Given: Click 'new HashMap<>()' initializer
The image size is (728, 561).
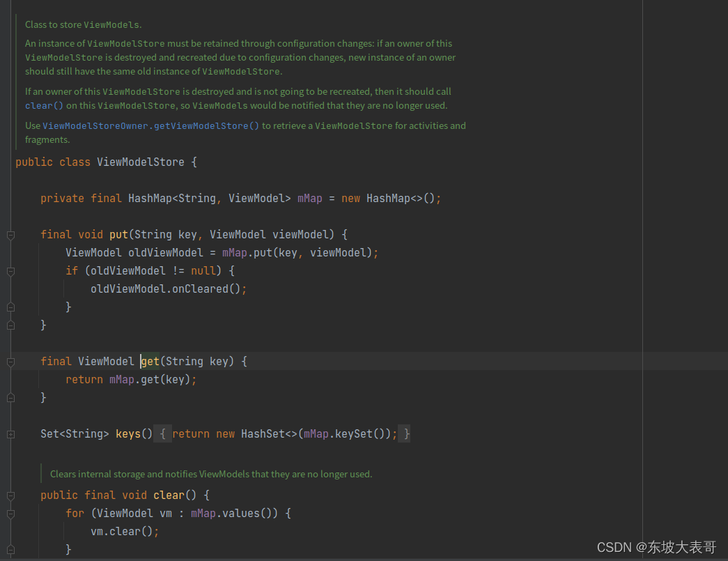Looking at the screenshot, I should click(388, 199).
